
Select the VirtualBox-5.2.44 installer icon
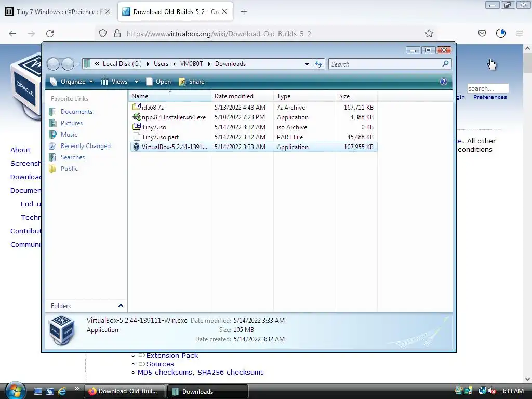[x=137, y=147]
